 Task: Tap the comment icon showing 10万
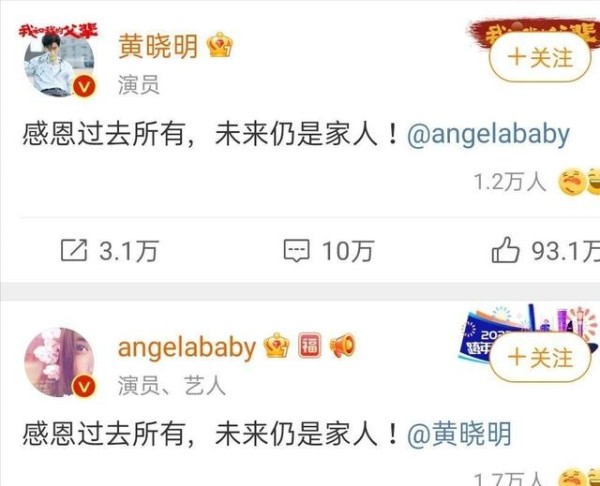click(296, 251)
